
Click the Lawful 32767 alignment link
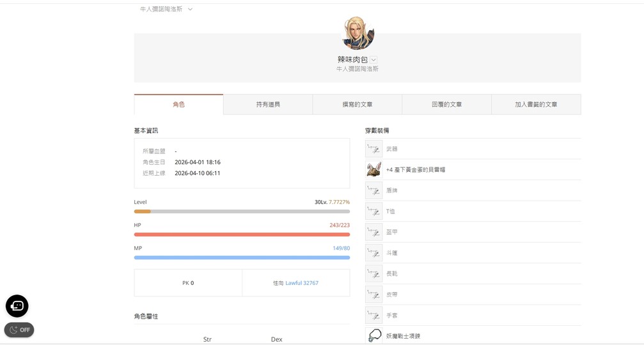[x=302, y=283]
